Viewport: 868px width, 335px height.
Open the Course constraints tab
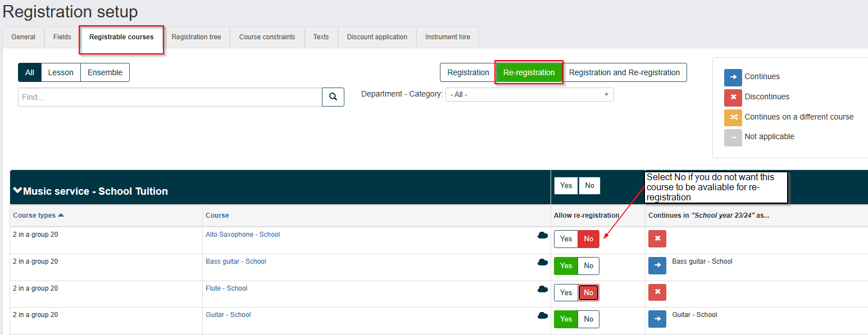pos(267,37)
